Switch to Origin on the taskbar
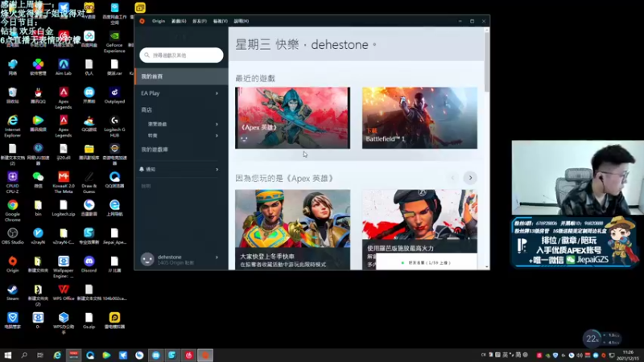644x362 pixels. coord(205,355)
